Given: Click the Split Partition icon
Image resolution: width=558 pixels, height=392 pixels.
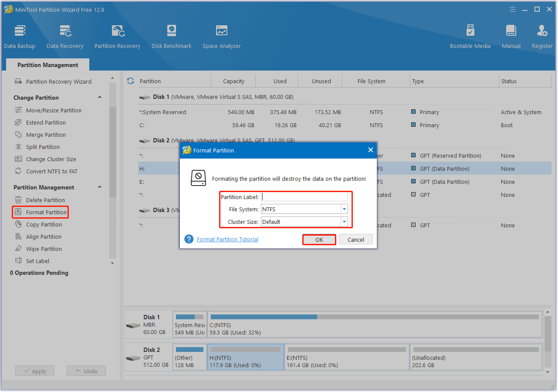Looking at the screenshot, I should 18,147.
